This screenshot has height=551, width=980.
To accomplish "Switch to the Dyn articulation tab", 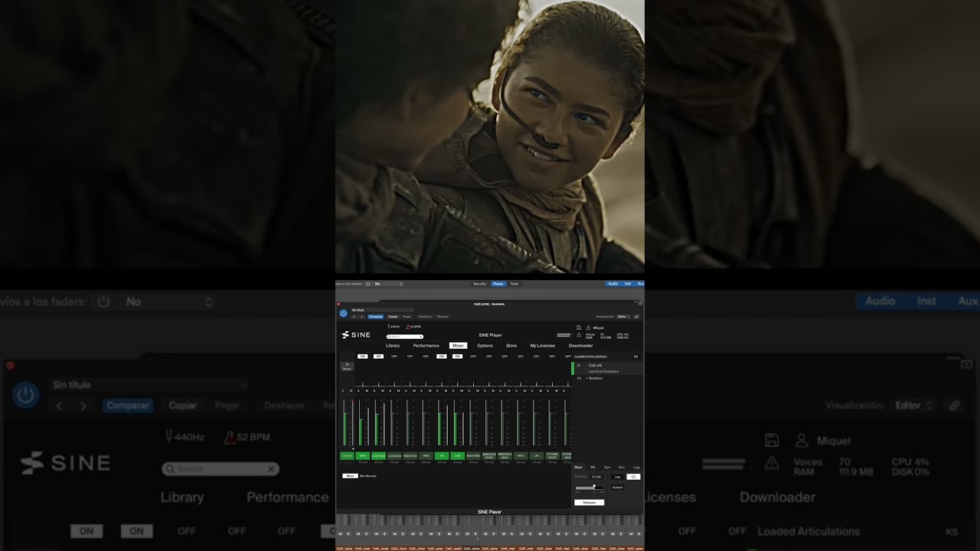I will 607,467.
